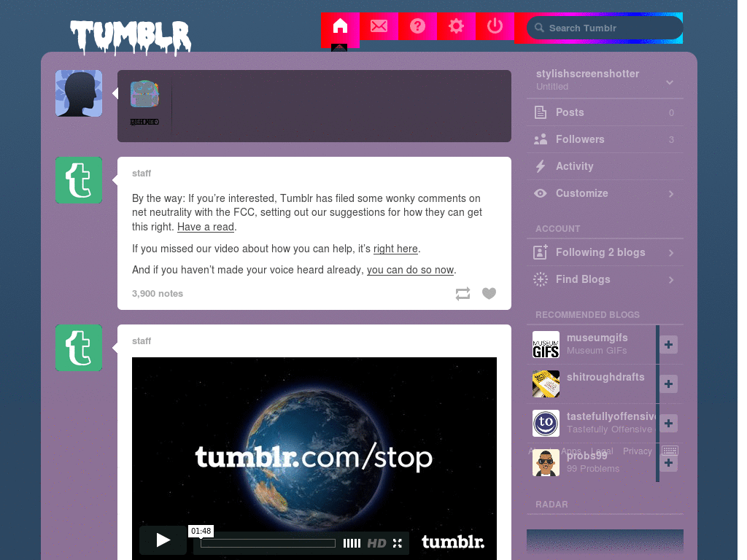Open Following 2 blogs
Image resolution: width=747 pixels, height=560 pixels.
[605, 252]
